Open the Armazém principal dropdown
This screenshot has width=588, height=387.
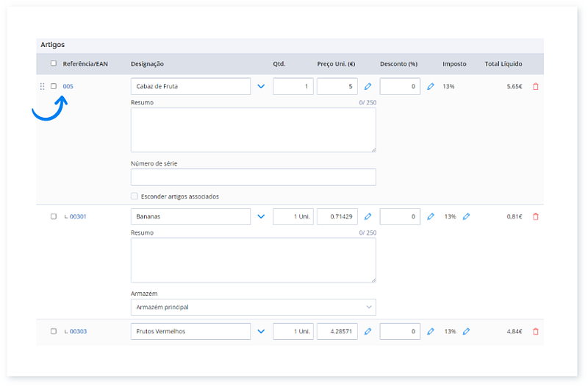(253, 307)
